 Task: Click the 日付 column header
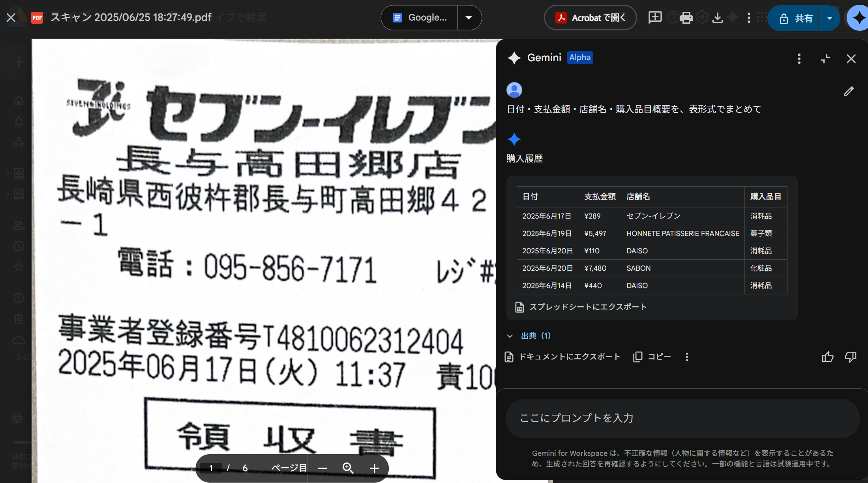pyautogui.click(x=547, y=197)
